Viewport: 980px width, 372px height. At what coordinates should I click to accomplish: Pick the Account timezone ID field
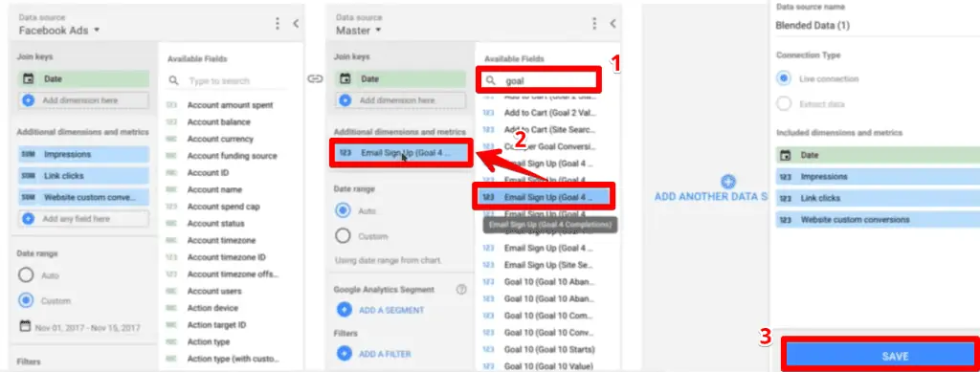(226, 256)
